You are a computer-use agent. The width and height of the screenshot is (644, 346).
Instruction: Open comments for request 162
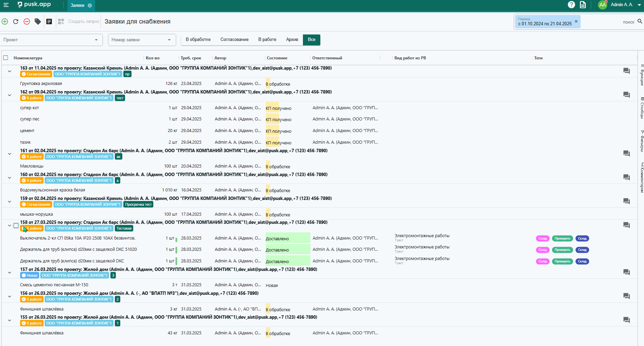tap(626, 95)
